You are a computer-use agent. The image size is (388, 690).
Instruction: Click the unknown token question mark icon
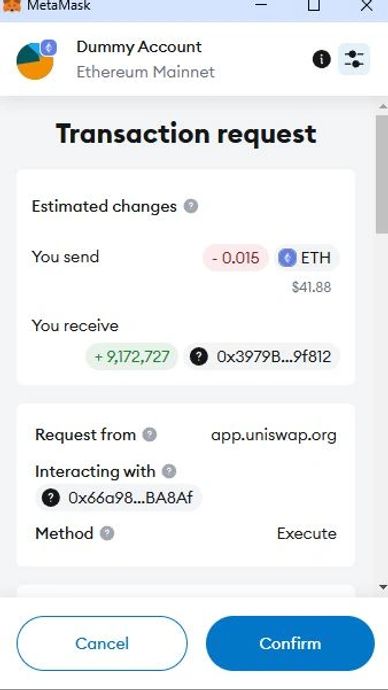click(198, 356)
